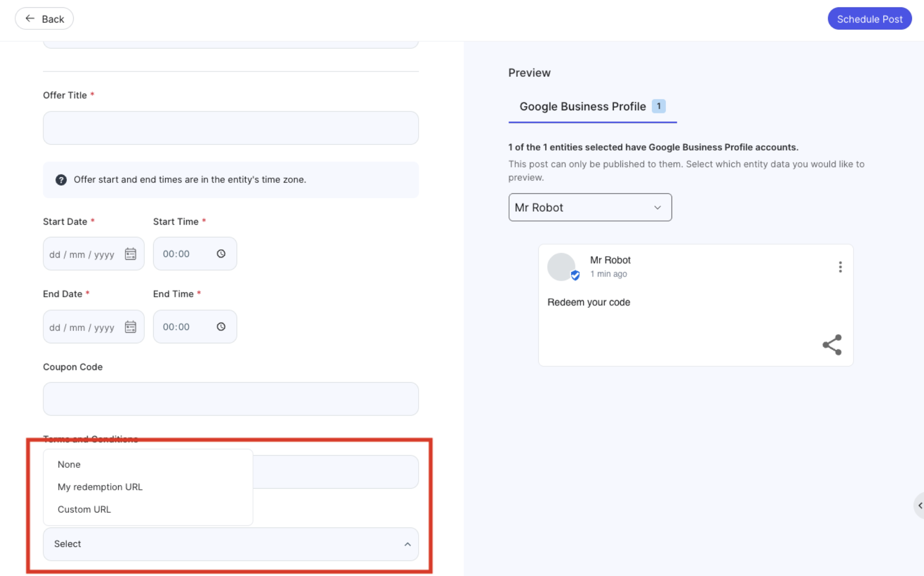
Task: Click the share icon in preview card
Action: (x=832, y=345)
